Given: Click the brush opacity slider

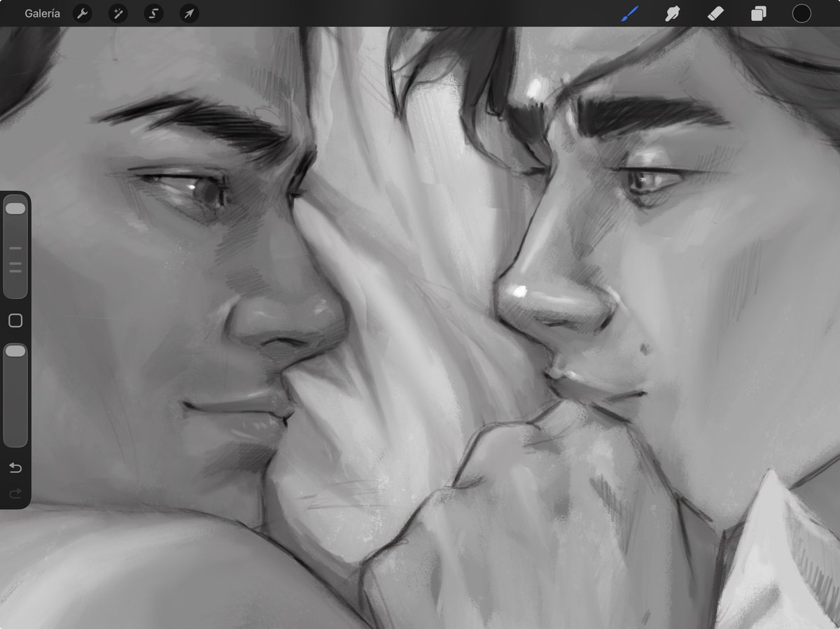Looking at the screenshot, I should click(15, 395).
